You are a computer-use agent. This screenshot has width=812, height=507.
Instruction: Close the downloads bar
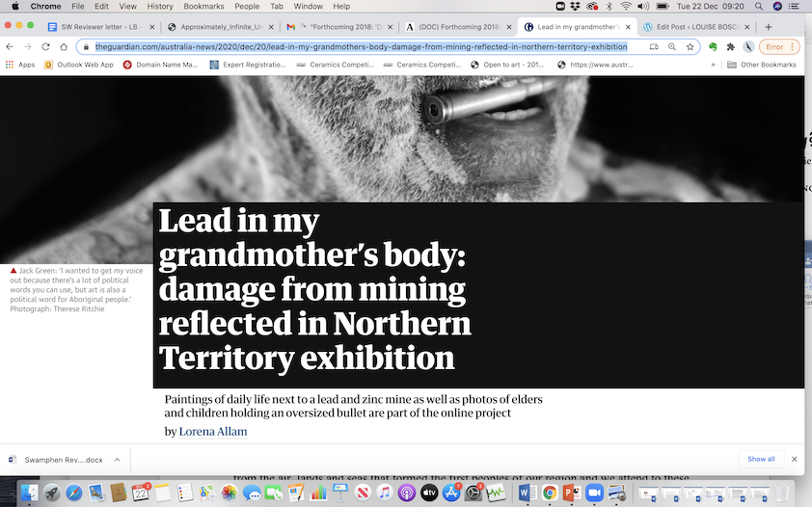[795, 459]
